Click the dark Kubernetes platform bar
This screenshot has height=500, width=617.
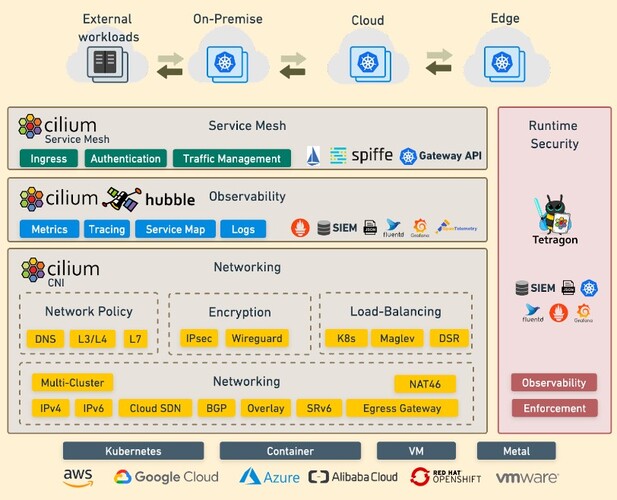pyautogui.click(x=133, y=451)
